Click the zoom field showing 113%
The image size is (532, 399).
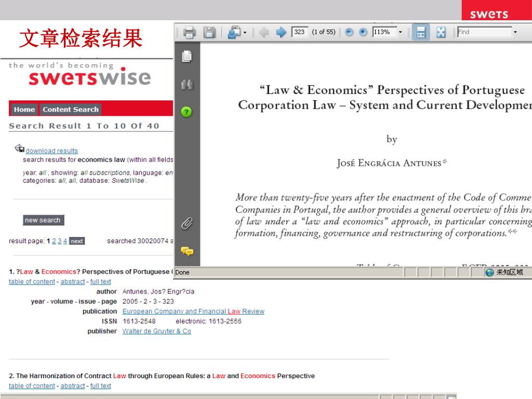385,32
